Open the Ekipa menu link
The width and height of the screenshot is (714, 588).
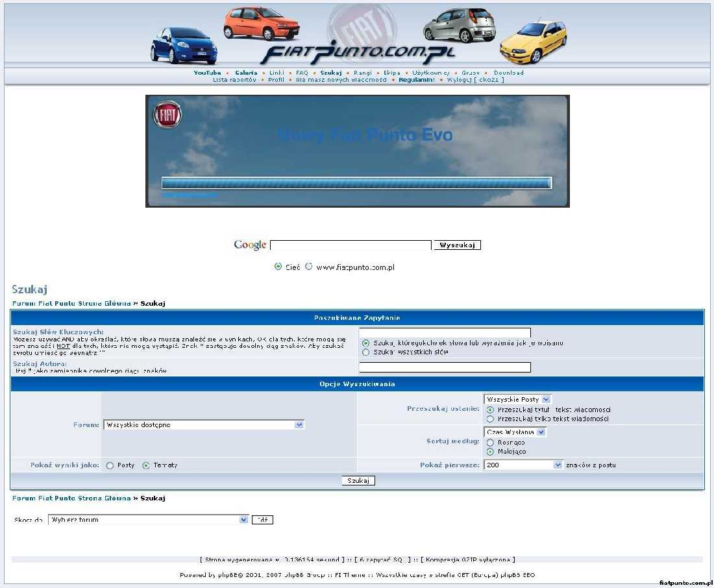pyautogui.click(x=391, y=73)
